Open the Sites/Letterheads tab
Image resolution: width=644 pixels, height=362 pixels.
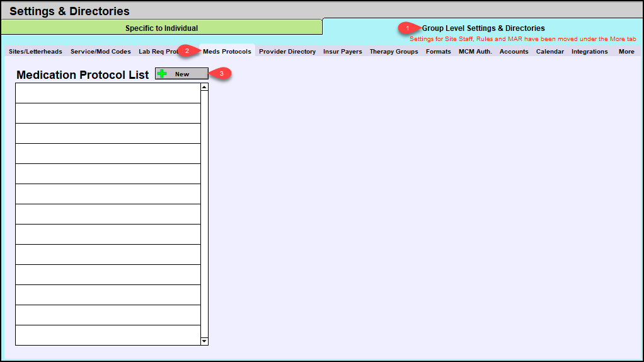tap(35, 52)
